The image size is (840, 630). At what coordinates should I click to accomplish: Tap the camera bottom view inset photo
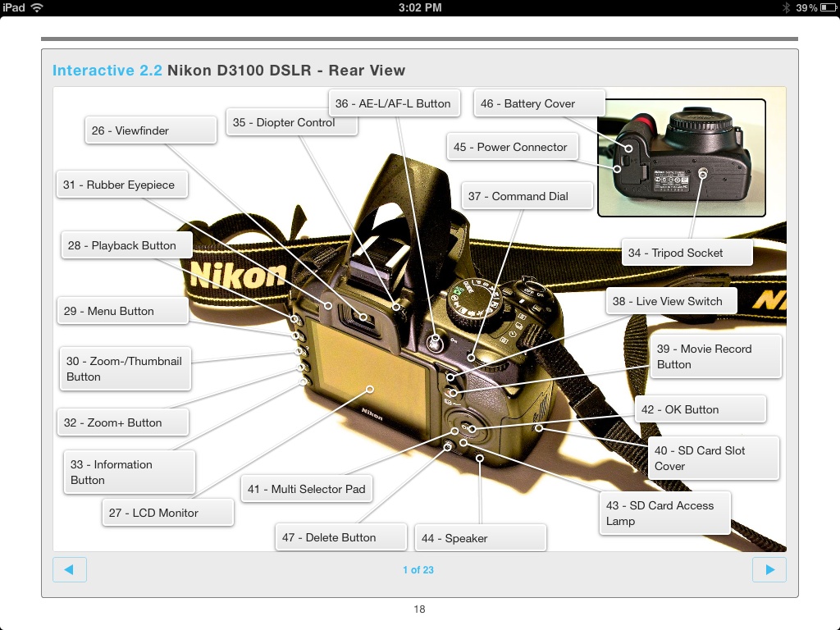682,158
